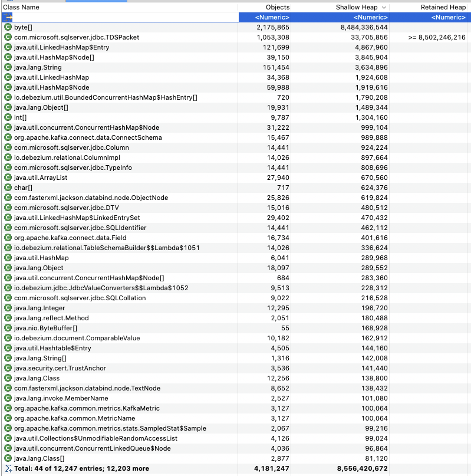Select the java.util.LinkedHashMap class name
Screen dimensions: 471x476
click(52, 77)
